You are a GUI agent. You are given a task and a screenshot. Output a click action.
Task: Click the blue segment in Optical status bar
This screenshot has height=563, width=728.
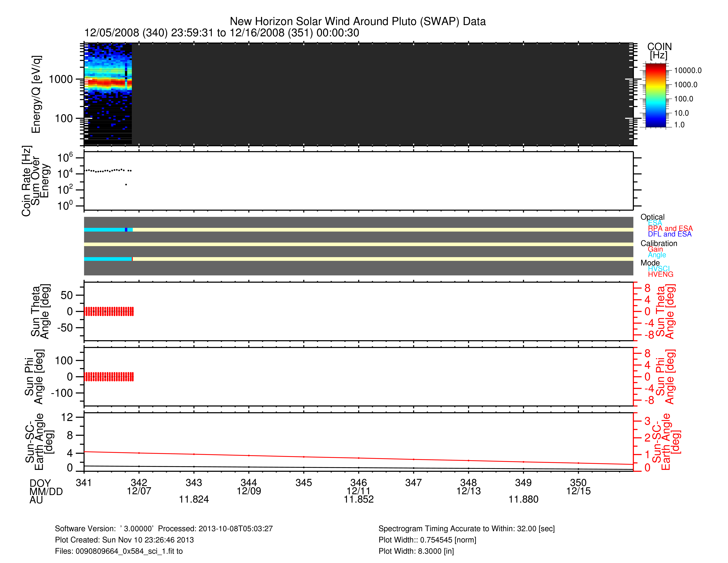[126, 230]
